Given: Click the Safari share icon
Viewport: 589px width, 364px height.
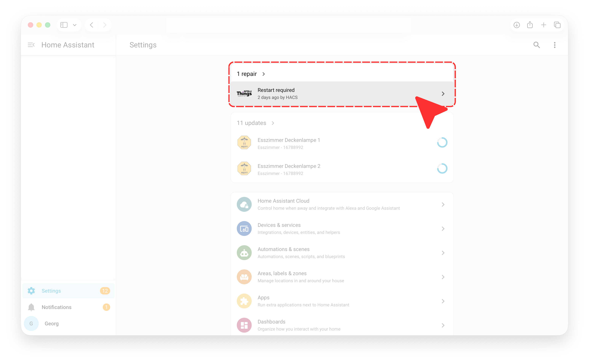Looking at the screenshot, I should tap(530, 25).
